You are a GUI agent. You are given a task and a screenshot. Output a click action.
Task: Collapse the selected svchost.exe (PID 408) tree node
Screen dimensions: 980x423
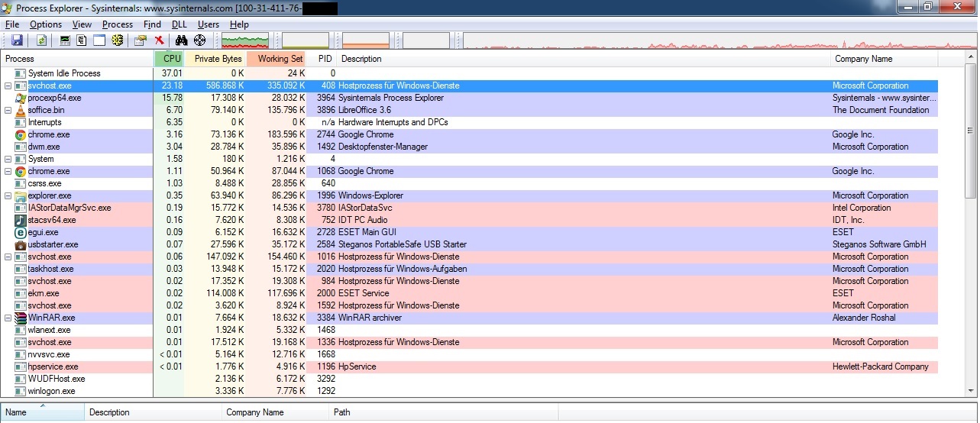tap(8, 86)
